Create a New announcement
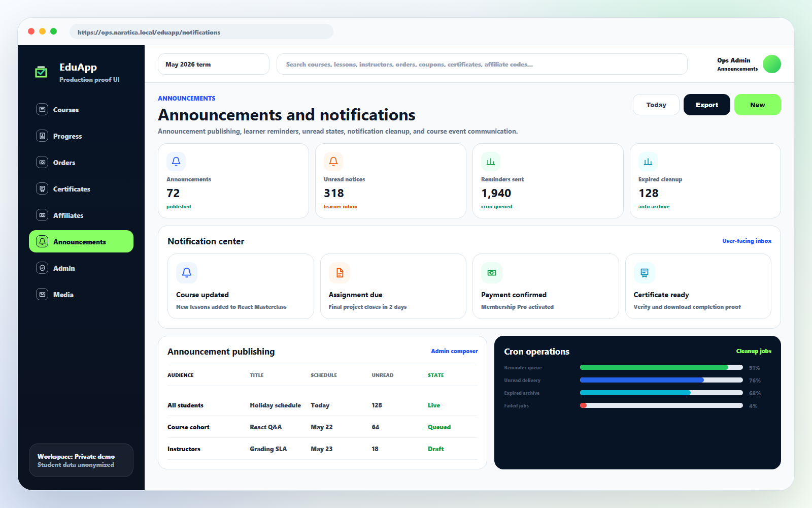812x508 pixels. 758,105
